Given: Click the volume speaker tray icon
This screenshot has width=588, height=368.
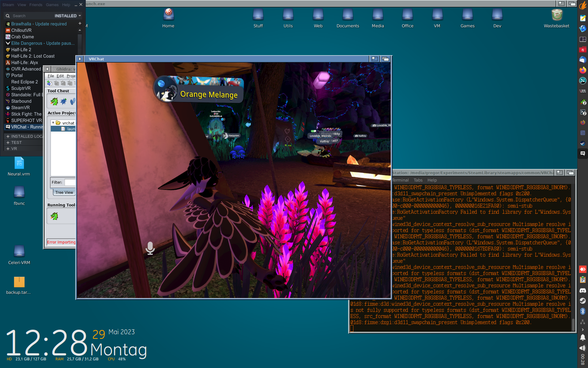Looking at the screenshot, I should tap(582, 348).
